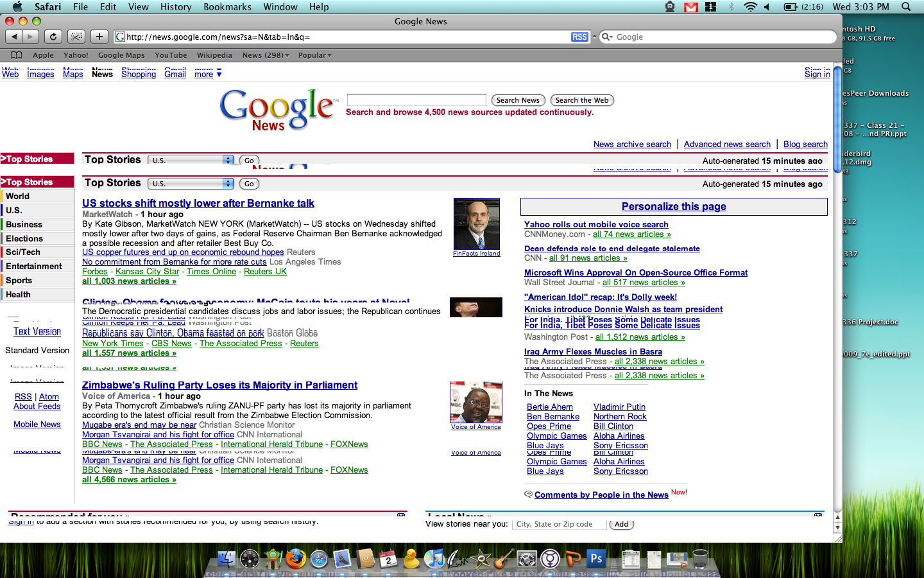Open the Window menu

point(280,7)
